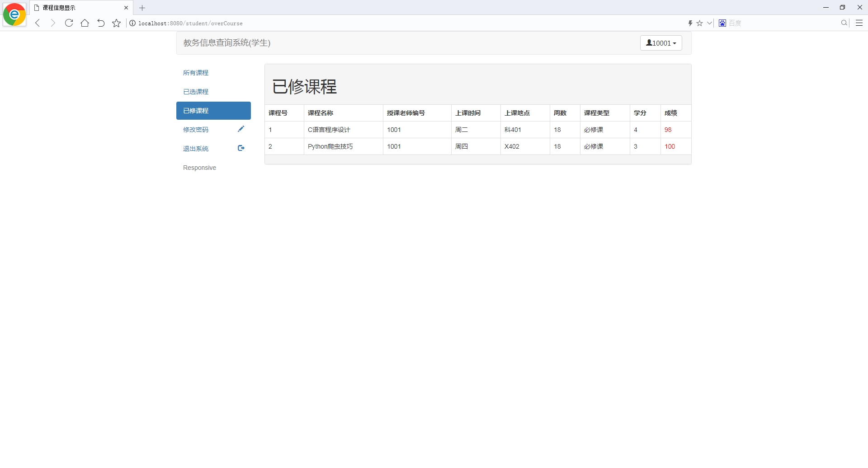Image resolution: width=868 pixels, height=468 pixels.
Task: Click the browser forward arrow
Action: click(53, 23)
